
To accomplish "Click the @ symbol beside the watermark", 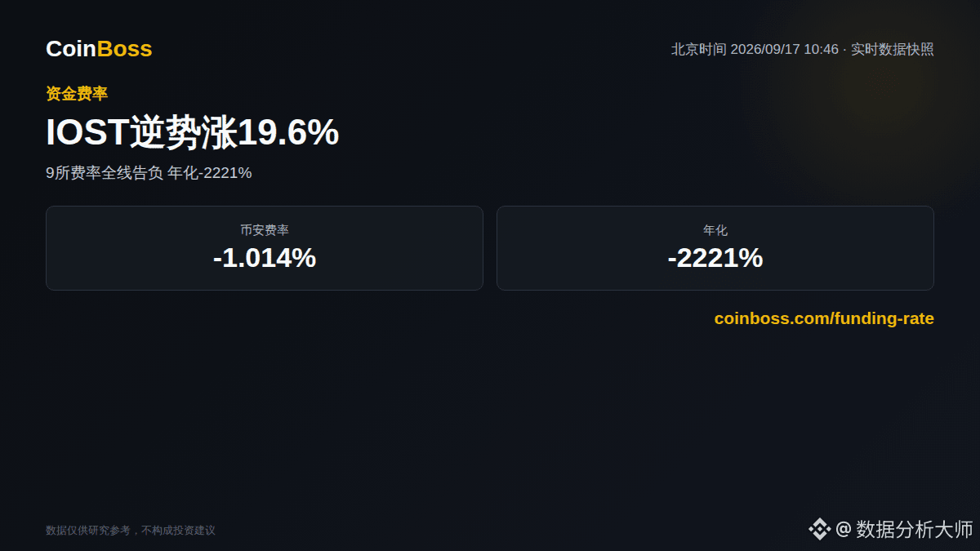I will pos(844,529).
